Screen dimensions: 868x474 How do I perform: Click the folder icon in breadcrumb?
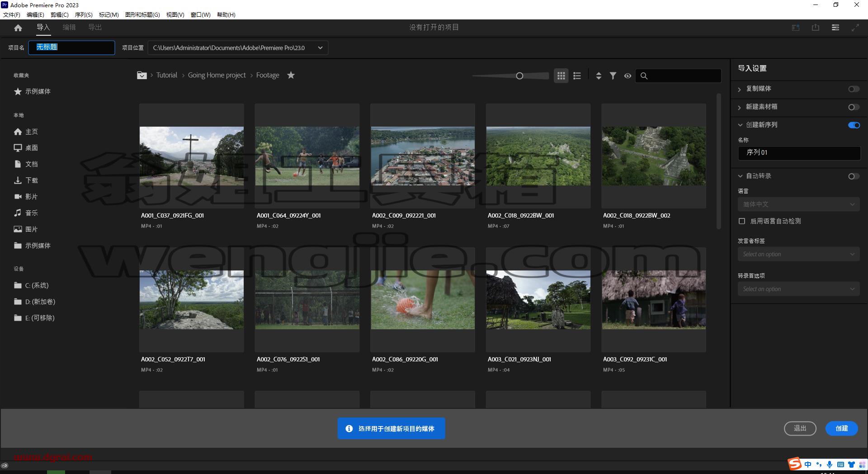(142, 75)
